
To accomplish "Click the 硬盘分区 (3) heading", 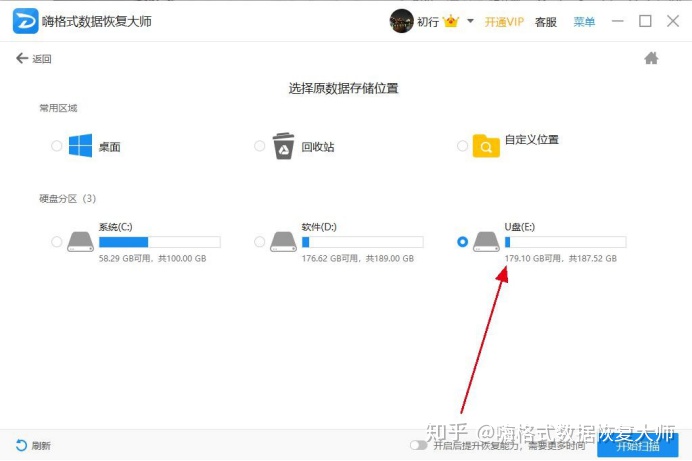I will [x=68, y=199].
